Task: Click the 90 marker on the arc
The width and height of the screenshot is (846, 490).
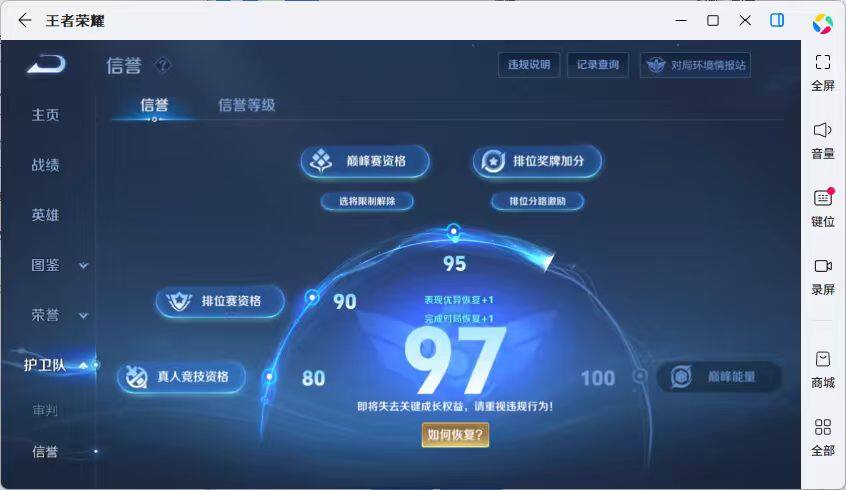Action: (312, 297)
